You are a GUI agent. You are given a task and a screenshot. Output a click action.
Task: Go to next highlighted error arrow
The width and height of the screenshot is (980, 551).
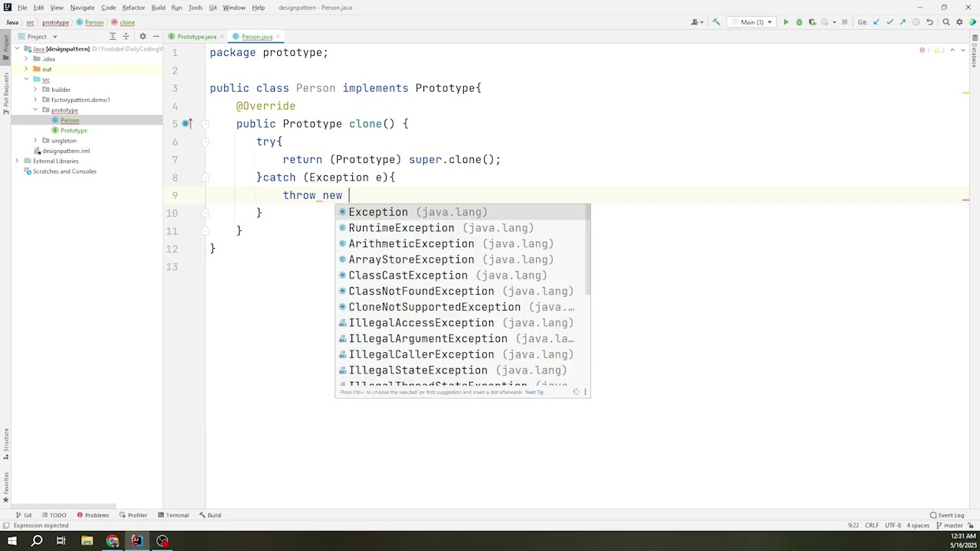[x=963, y=51]
